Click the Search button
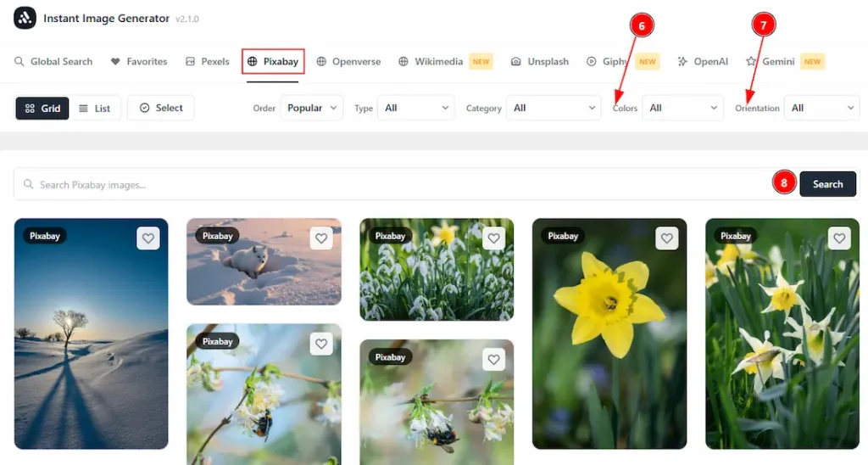 click(827, 184)
